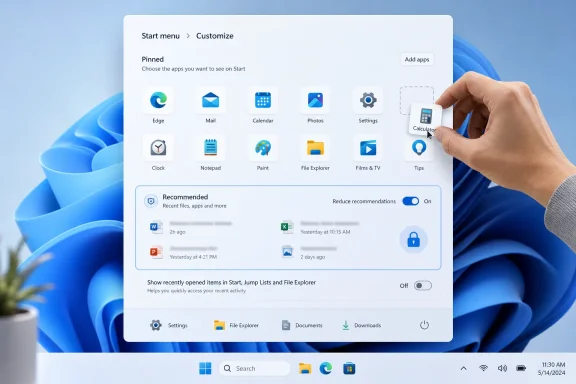
Task: Open the pinned Notepad app
Action: click(x=210, y=148)
